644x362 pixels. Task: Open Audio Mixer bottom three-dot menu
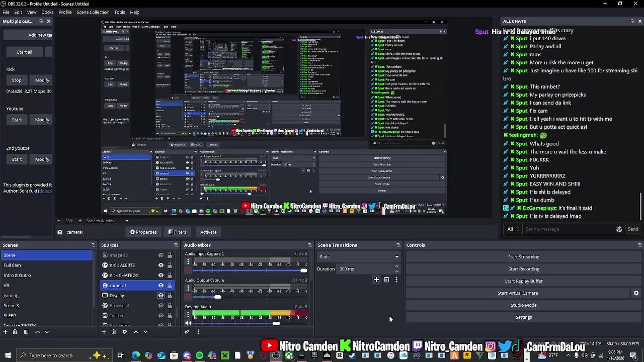coord(198,332)
